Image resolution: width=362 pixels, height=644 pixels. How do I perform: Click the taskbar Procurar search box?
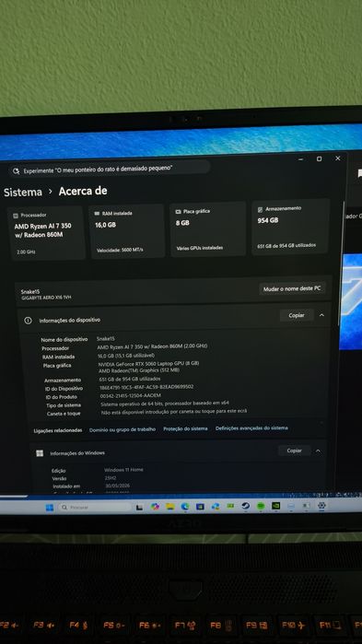95,508
